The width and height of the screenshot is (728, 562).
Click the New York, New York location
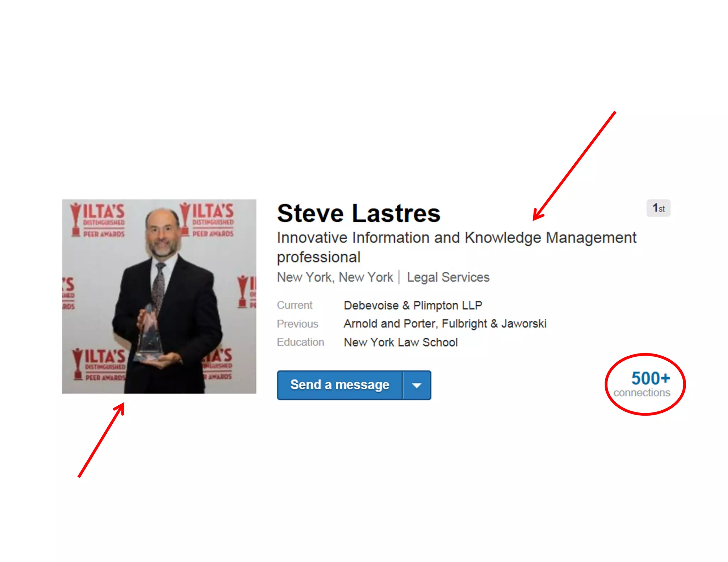pyautogui.click(x=335, y=277)
